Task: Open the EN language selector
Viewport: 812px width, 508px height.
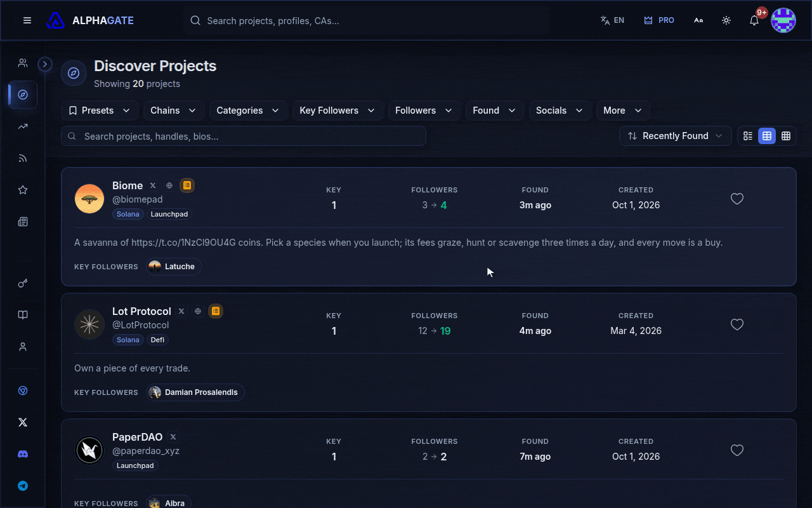Action: 612,20
